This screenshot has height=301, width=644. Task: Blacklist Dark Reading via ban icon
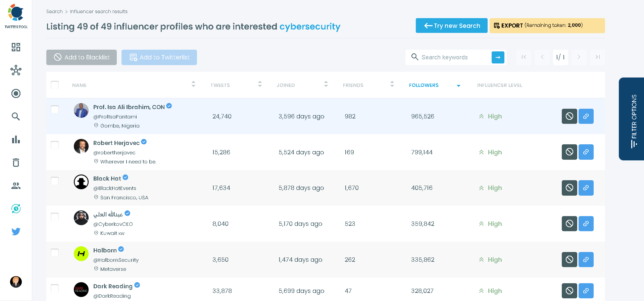tap(569, 291)
